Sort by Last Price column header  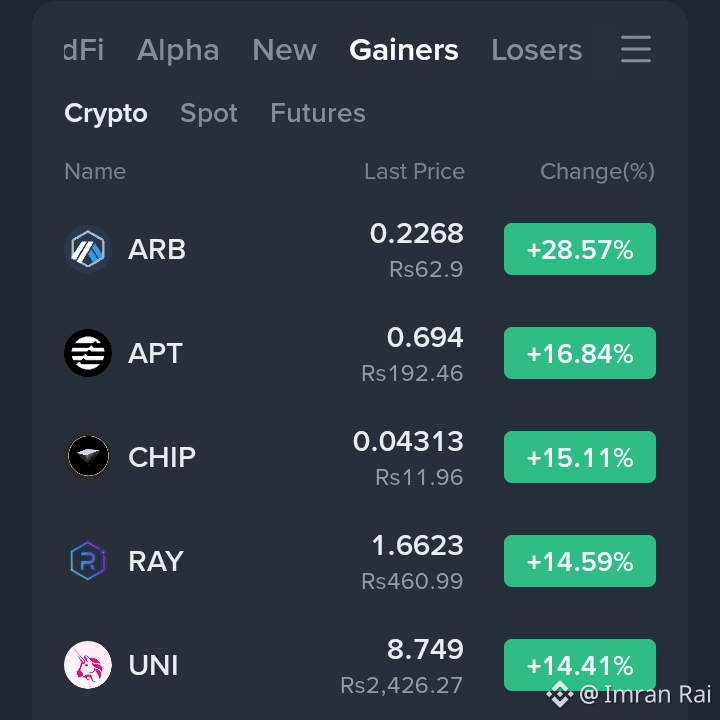[414, 171]
